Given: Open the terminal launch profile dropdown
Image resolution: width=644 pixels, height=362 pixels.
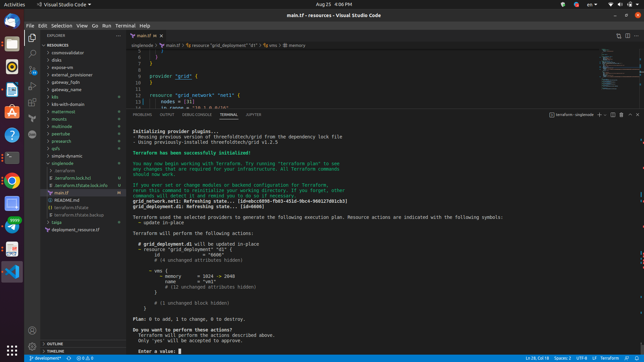Looking at the screenshot, I should [605, 115].
